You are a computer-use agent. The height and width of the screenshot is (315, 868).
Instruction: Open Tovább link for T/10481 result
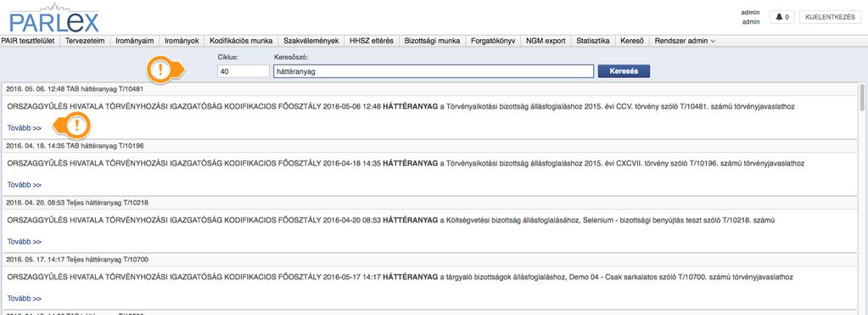(25, 128)
